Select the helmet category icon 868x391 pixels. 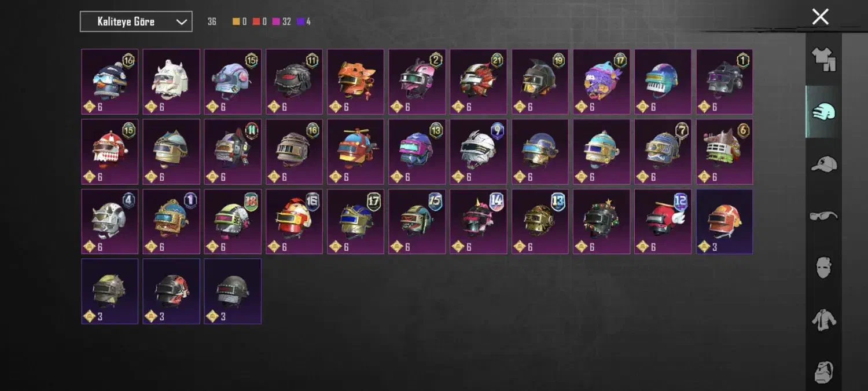(824, 111)
